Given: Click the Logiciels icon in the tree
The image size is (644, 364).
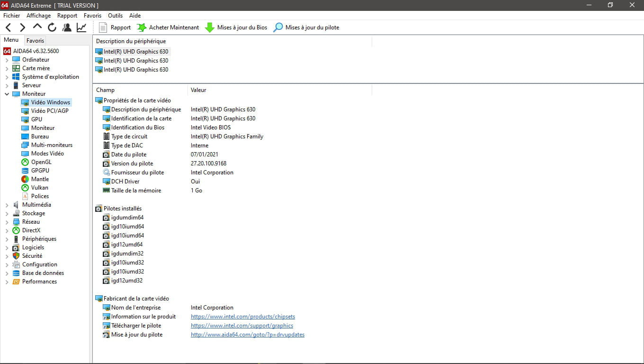Looking at the screenshot, I should pyautogui.click(x=16, y=247).
